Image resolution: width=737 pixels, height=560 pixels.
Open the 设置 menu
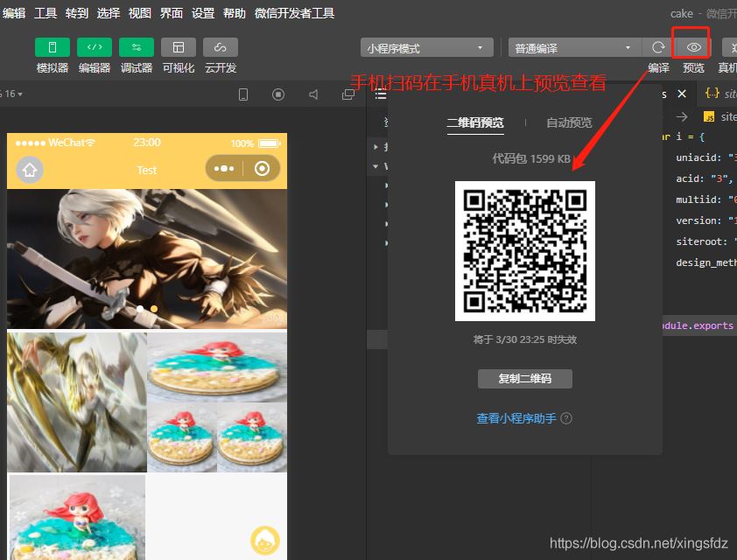click(203, 13)
